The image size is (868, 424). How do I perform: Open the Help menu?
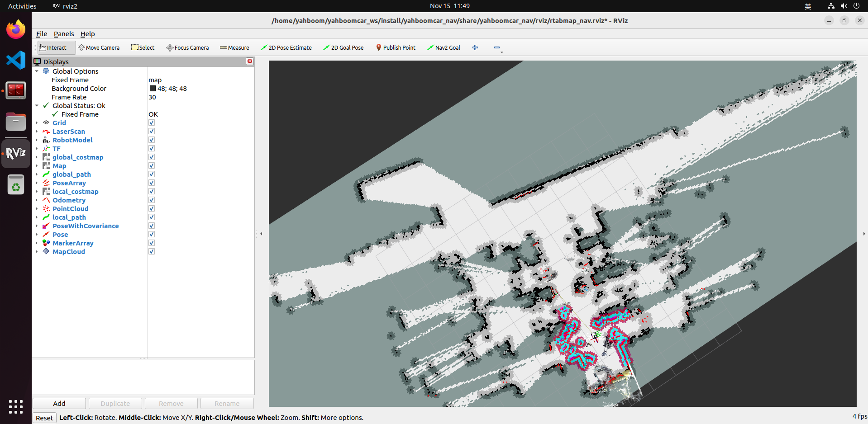[x=87, y=34]
